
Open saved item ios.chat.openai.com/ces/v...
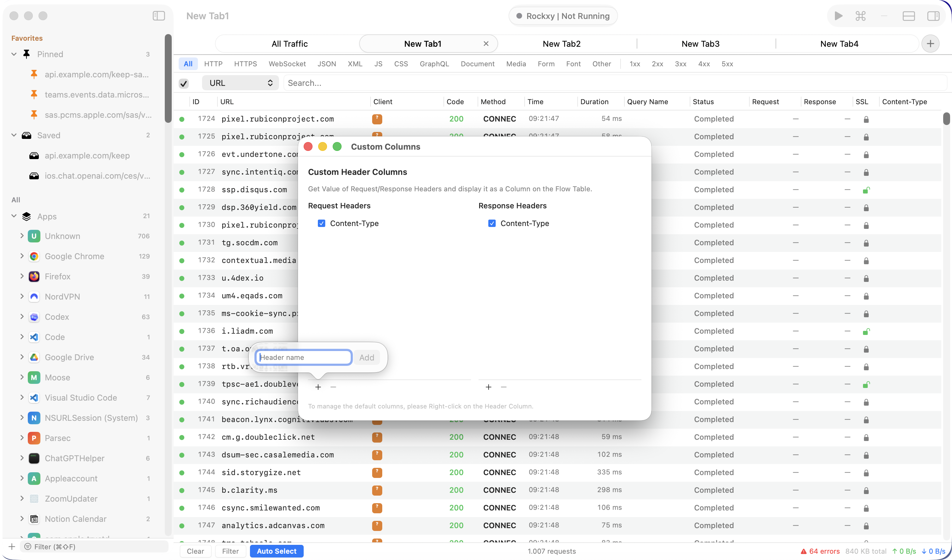(98, 176)
